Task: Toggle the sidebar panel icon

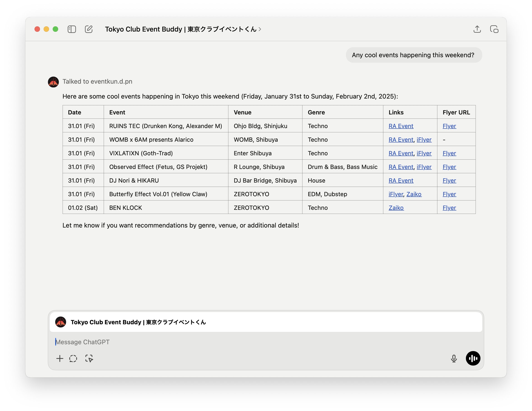Action: click(72, 29)
